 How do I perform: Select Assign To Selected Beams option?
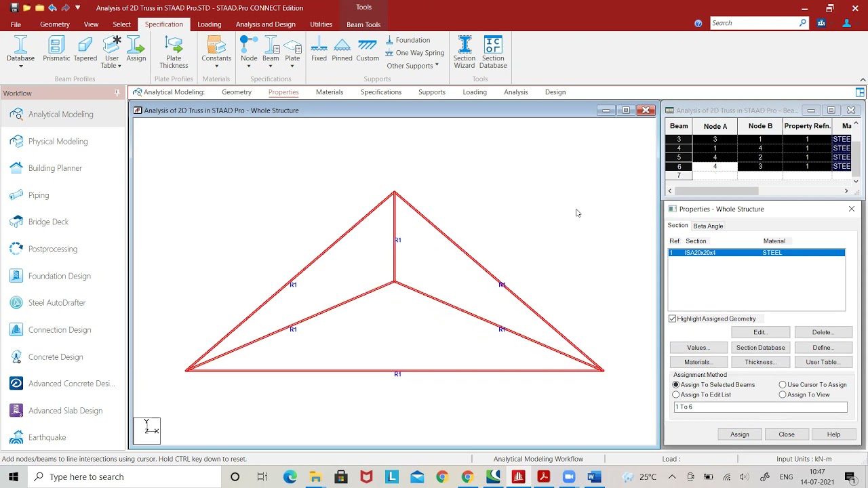676,385
